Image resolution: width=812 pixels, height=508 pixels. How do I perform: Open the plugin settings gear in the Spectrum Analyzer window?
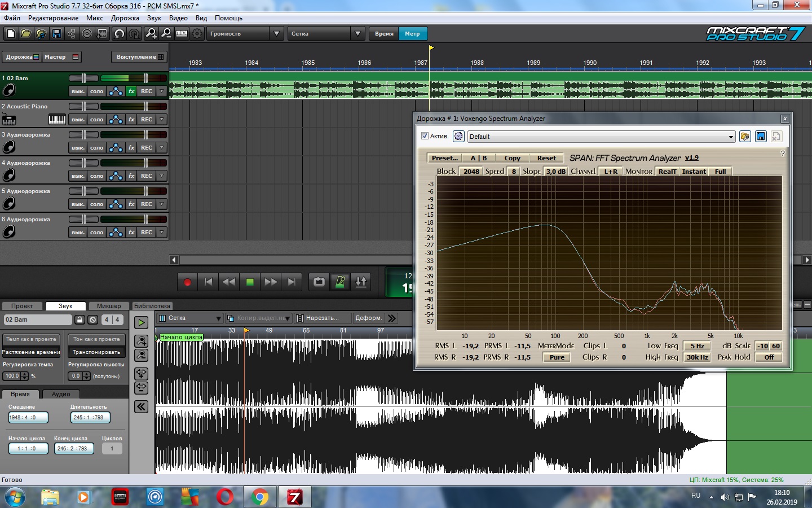pyautogui.click(x=458, y=136)
